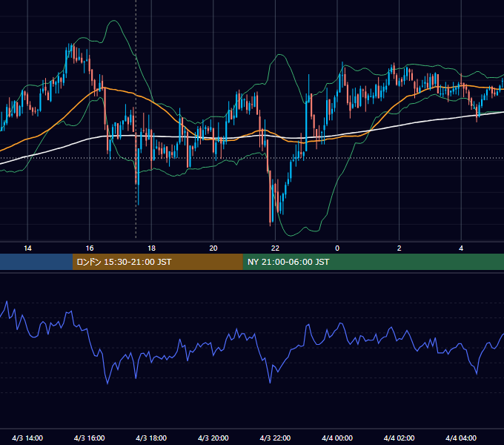Click the NY 21:00-06:00 JST session bar
The image size is (504, 445).
tap(373, 262)
